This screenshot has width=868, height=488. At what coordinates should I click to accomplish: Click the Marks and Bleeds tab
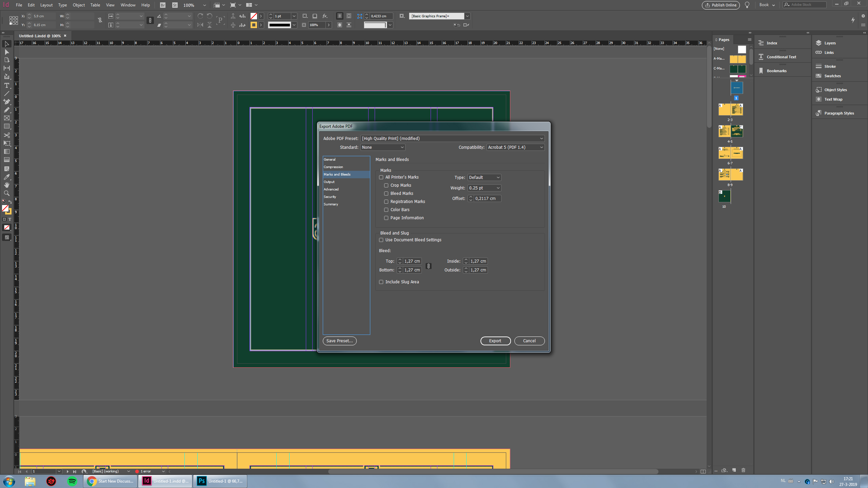point(337,174)
